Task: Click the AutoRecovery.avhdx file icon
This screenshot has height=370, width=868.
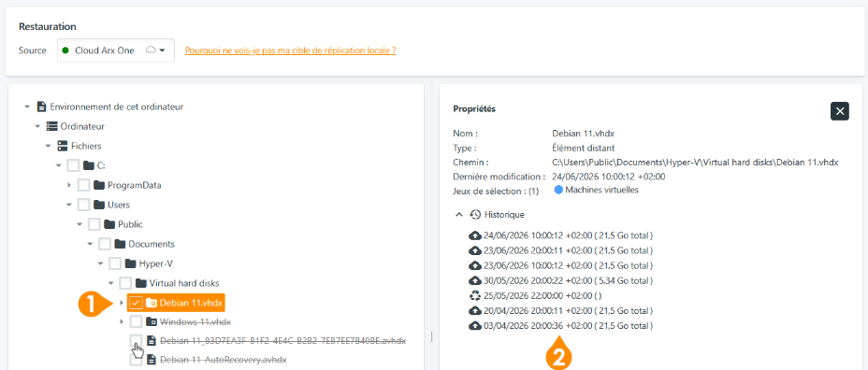Action: click(151, 360)
